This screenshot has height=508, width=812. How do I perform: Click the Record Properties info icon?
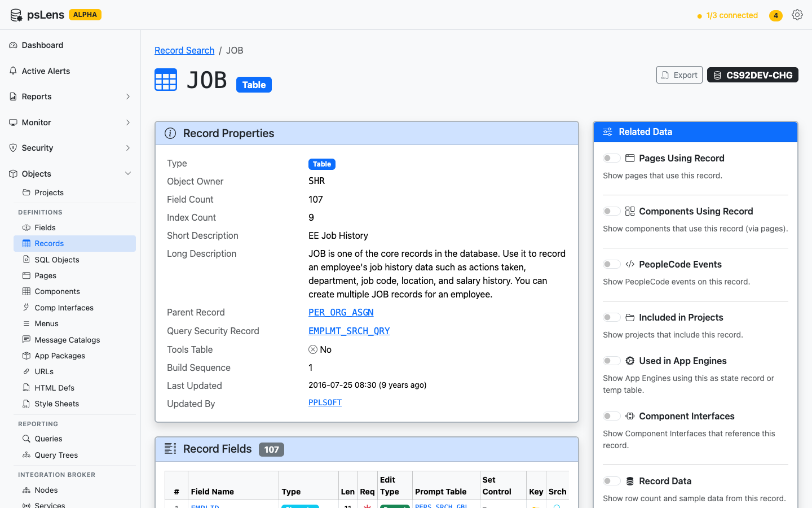coord(170,133)
